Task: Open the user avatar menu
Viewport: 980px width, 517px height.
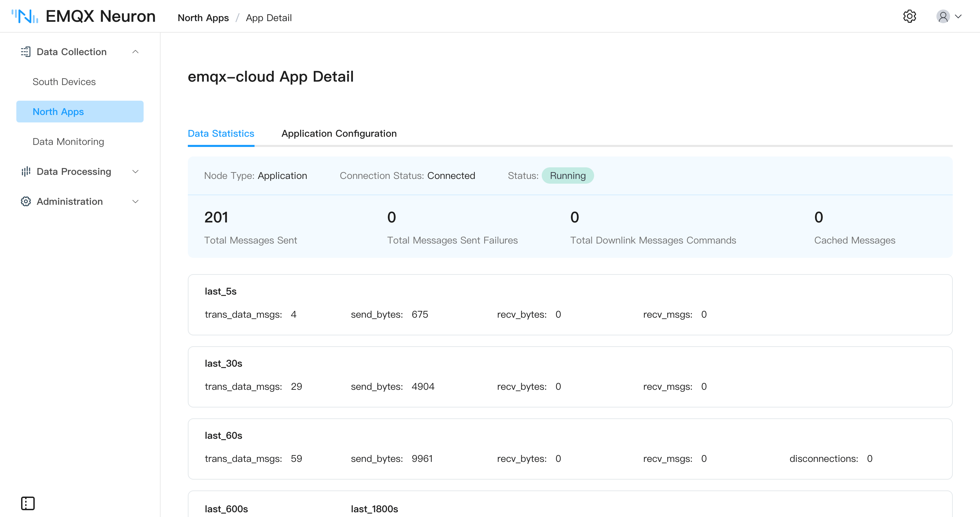Action: [x=943, y=16]
